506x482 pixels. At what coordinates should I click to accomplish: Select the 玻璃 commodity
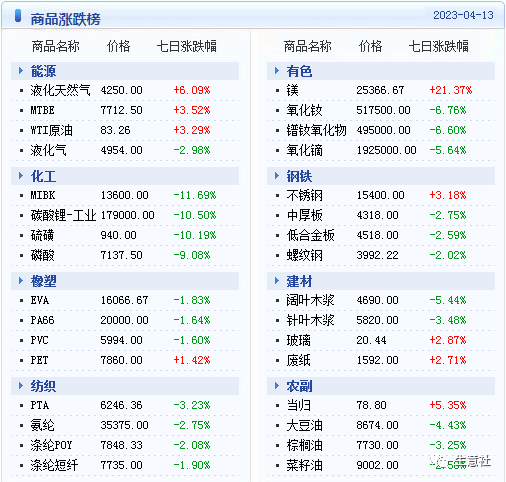[x=298, y=340]
